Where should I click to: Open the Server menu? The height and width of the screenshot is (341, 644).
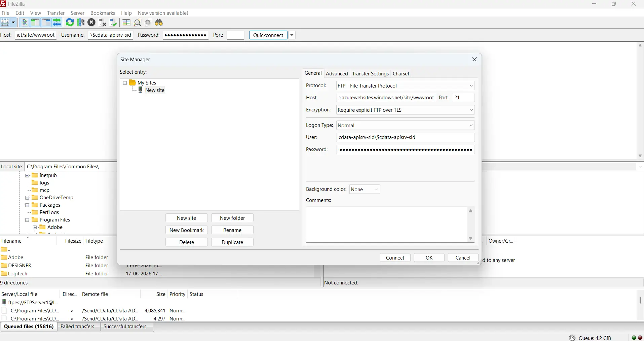click(77, 13)
